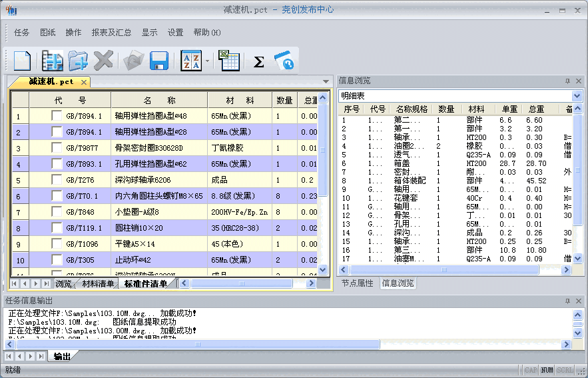
Task: Click the grayed refresh icon in toolbar
Action: 133,61
